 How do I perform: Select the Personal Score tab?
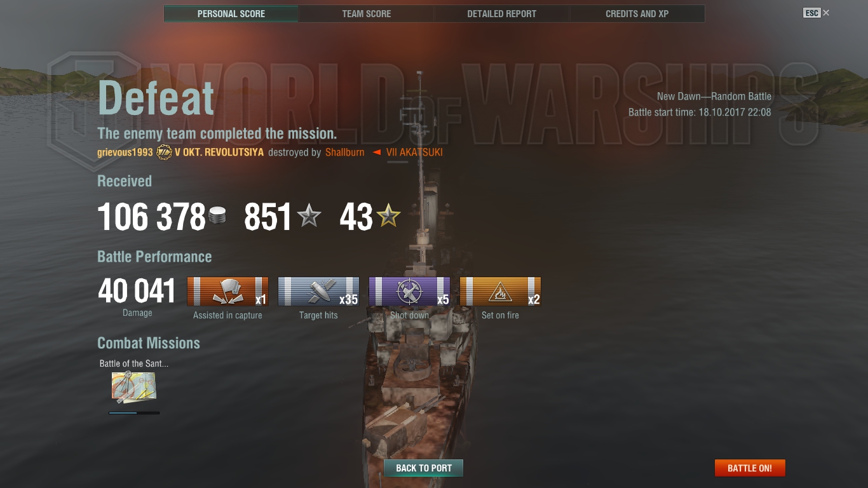pyautogui.click(x=231, y=13)
